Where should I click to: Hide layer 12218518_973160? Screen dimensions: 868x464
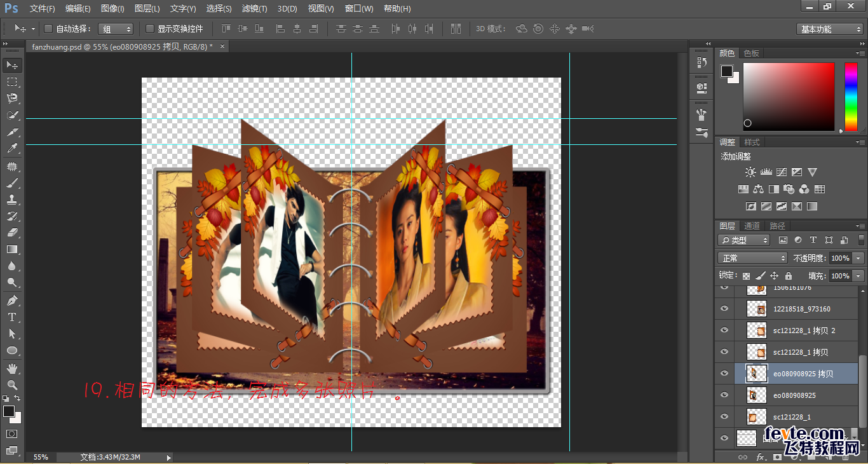(724, 309)
